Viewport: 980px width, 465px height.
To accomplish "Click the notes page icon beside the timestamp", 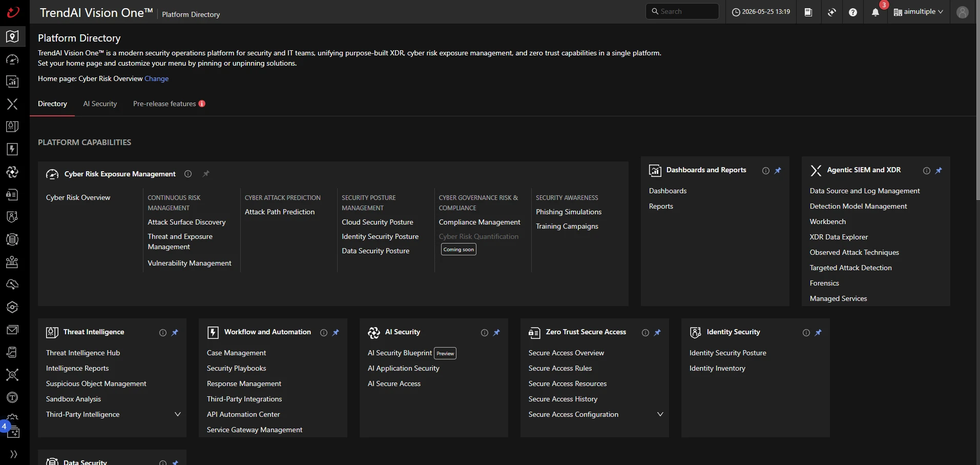I will click(808, 12).
